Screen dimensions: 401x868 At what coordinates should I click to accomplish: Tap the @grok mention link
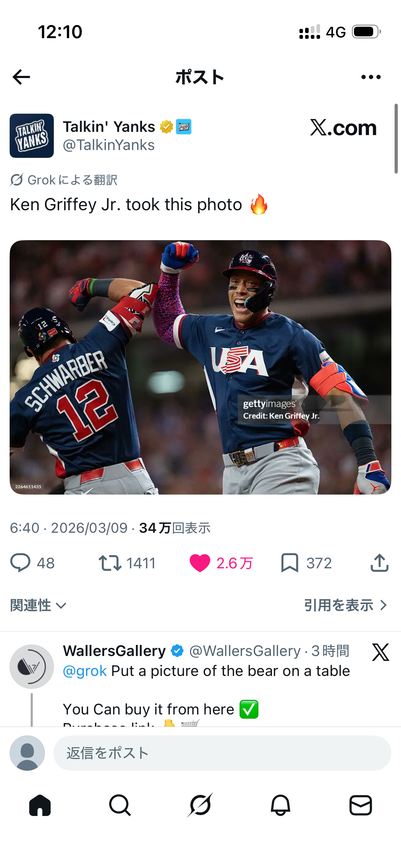(x=85, y=671)
